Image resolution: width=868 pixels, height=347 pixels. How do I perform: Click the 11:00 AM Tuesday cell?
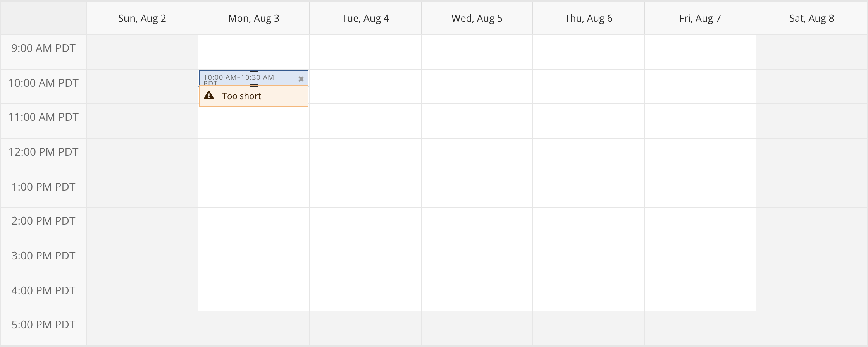365,121
